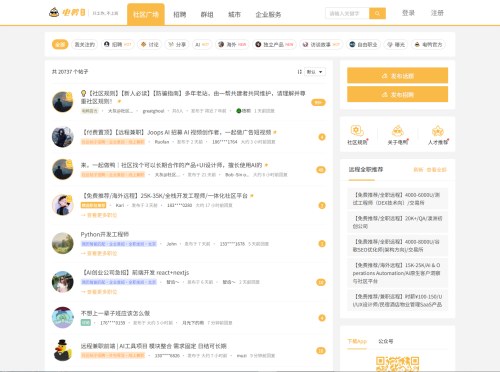Viewport: 500px width, 372px height.
Task: Select the 海外 NEW filter chip
Action: tap(232, 44)
